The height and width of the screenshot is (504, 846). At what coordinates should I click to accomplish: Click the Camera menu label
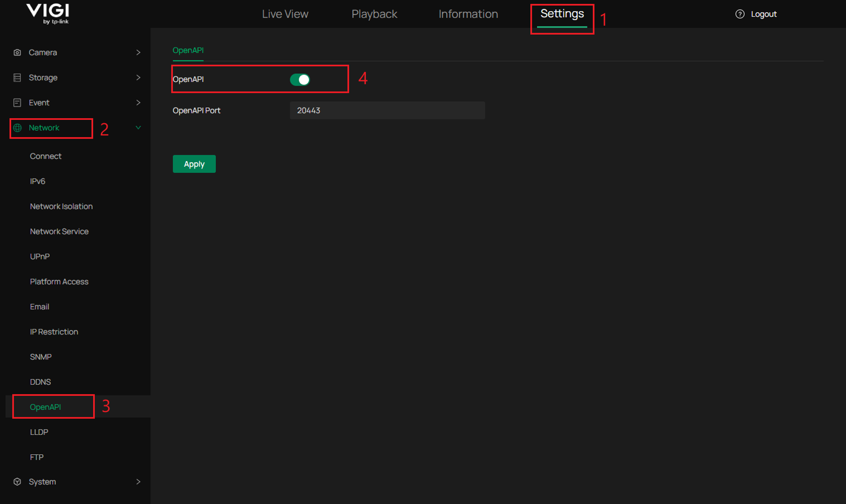43,52
